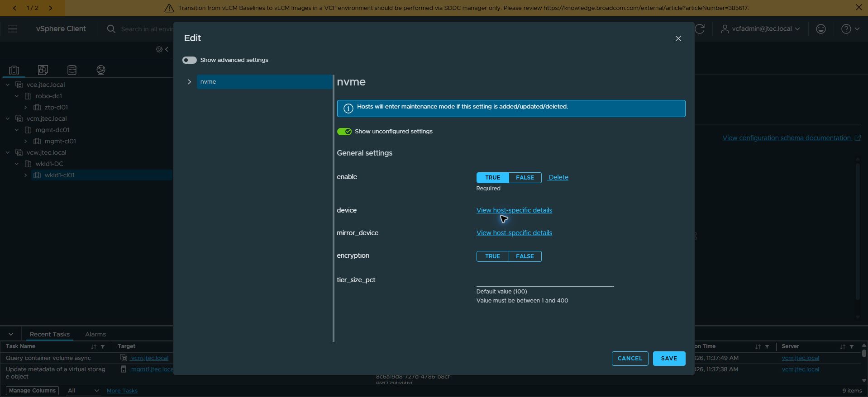Select mgmt-cl01 in inventory tree

point(60,142)
